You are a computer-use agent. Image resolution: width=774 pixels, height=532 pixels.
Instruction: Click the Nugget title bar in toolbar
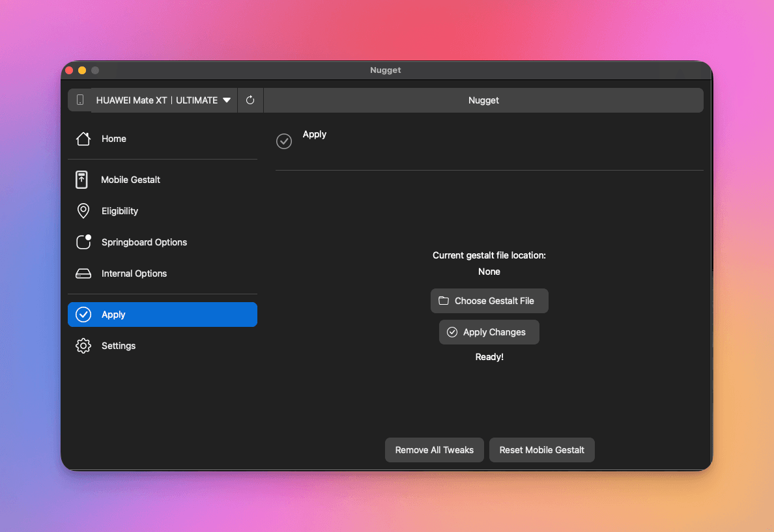pos(483,100)
